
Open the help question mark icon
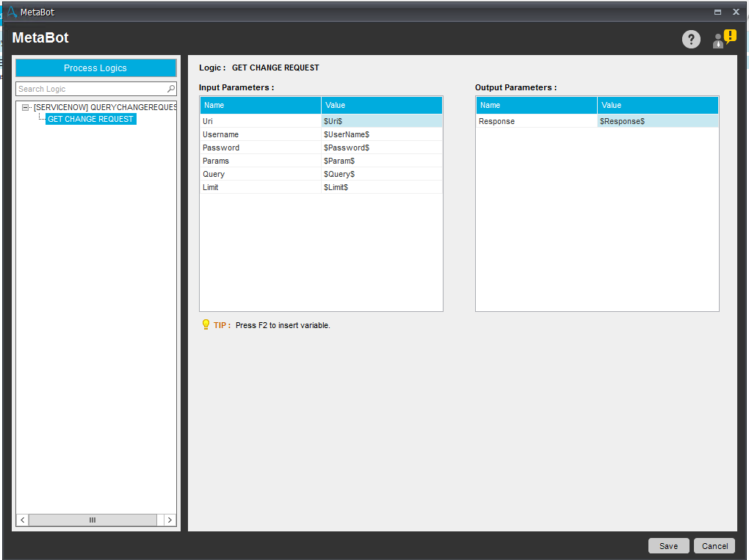click(x=691, y=40)
